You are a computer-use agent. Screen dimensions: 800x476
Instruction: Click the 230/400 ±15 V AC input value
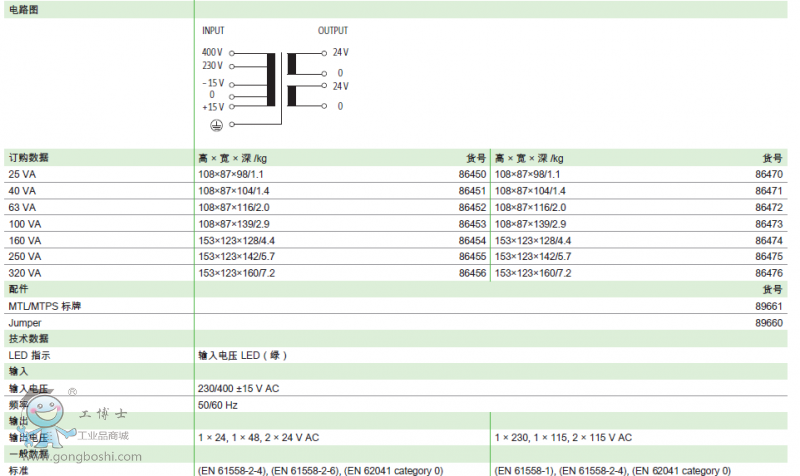tap(239, 388)
